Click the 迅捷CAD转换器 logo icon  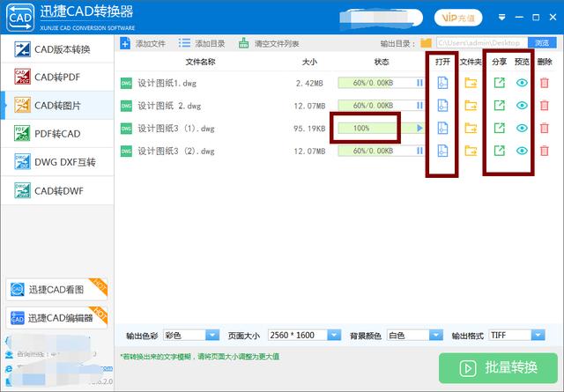coord(20,18)
